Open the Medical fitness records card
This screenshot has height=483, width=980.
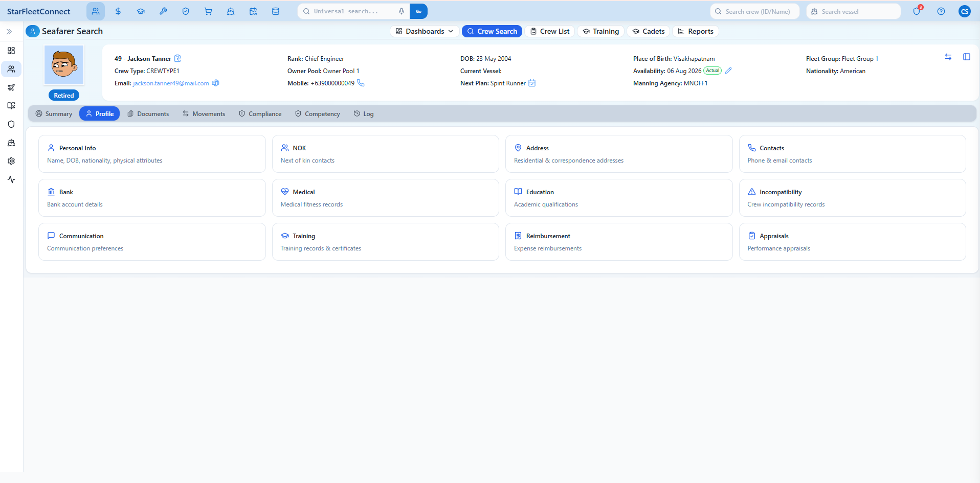tap(385, 198)
